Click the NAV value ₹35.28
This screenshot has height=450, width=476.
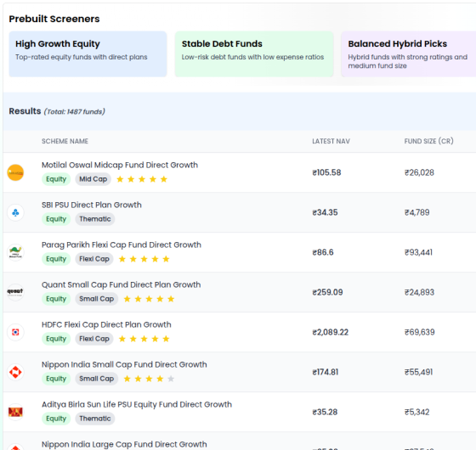(x=325, y=412)
